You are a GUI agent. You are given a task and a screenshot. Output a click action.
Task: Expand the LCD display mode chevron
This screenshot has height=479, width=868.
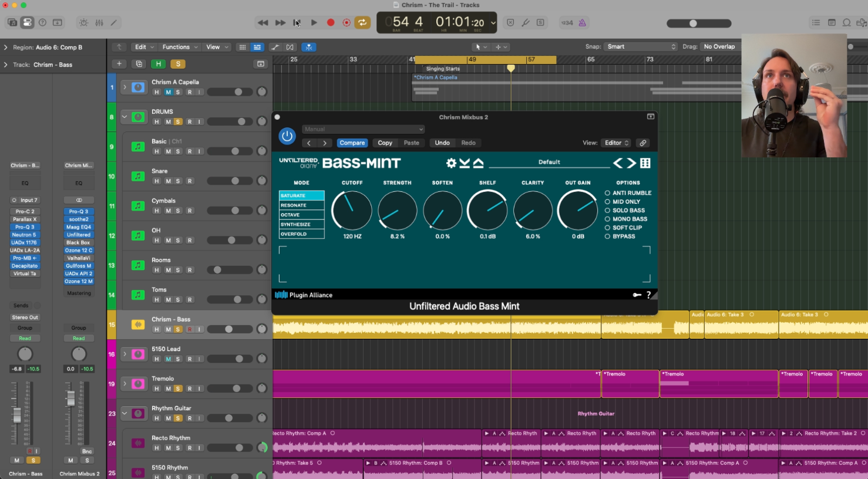[493, 23]
